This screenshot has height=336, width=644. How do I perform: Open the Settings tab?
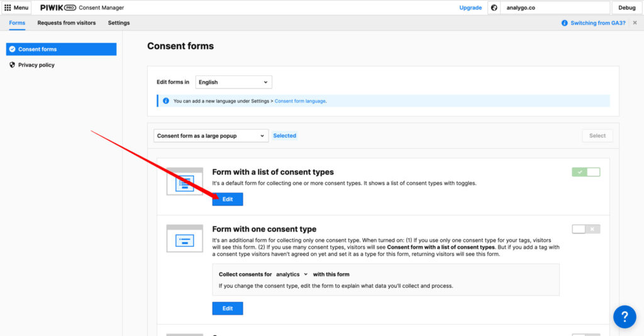click(x=119, y=23)
